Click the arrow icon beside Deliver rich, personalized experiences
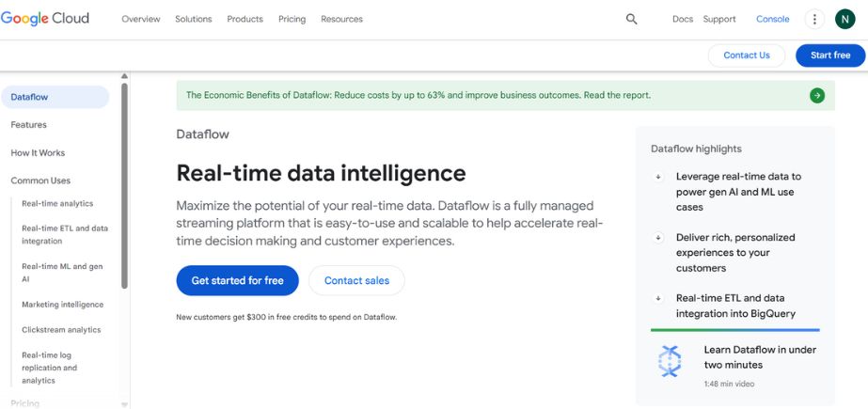This screenshot has height=409, width=868. 658,238
